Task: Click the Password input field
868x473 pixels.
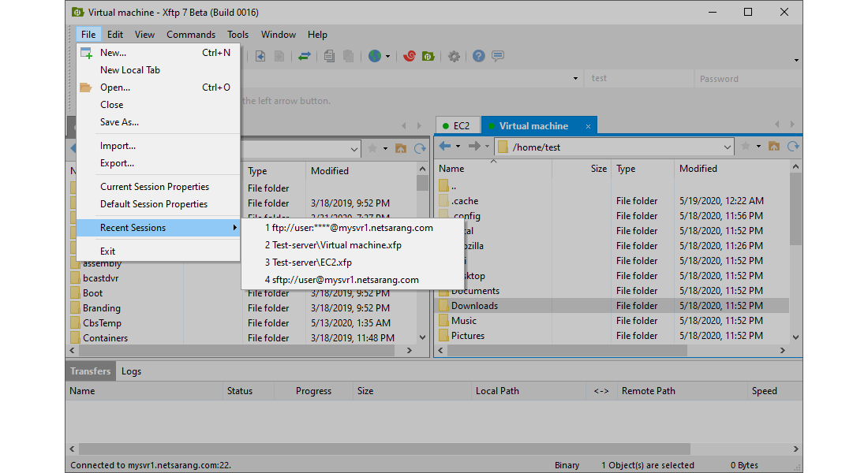Action: click(747, 79)
